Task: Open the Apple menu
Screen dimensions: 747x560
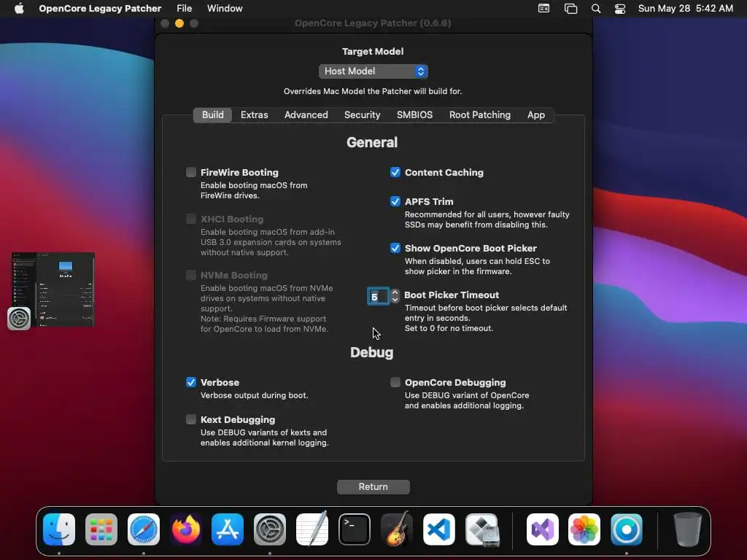Action: pos(19,9)
